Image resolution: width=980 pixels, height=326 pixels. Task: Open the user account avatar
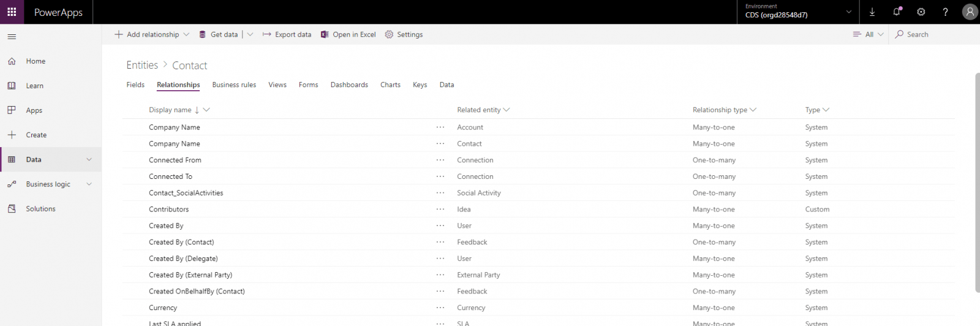click(970, 12)
